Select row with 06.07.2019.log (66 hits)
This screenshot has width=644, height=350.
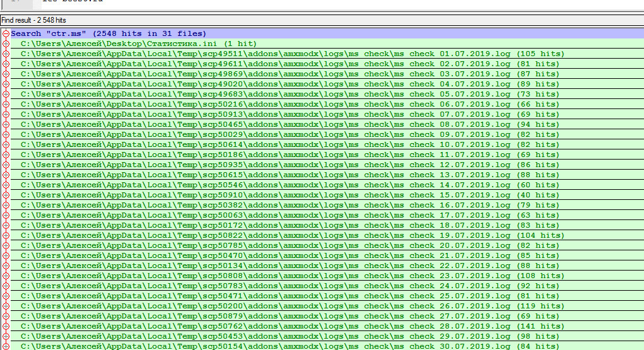(x=327, y=104)
